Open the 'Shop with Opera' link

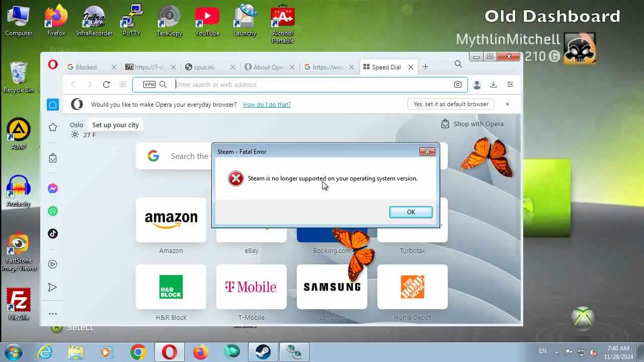[472, 124]
